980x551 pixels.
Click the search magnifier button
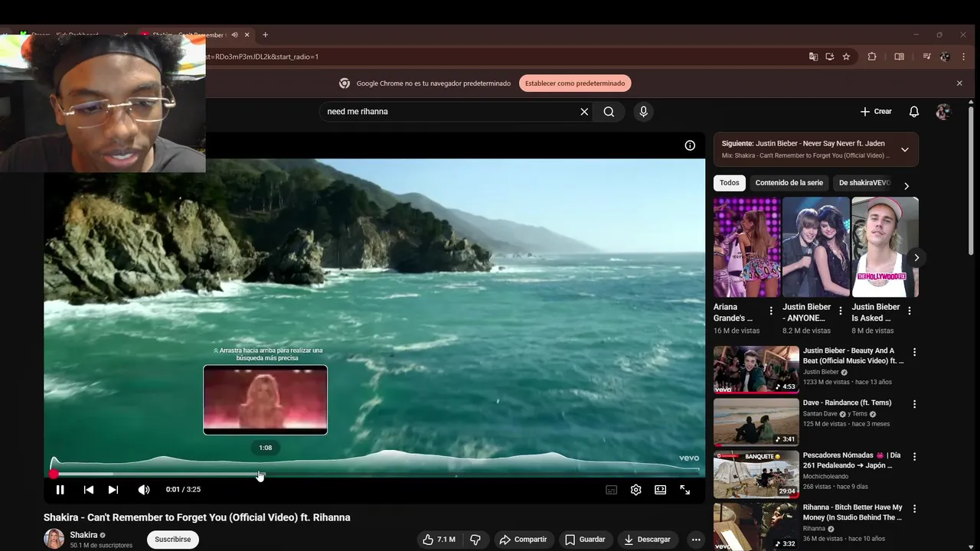click(x=609, y=112)
